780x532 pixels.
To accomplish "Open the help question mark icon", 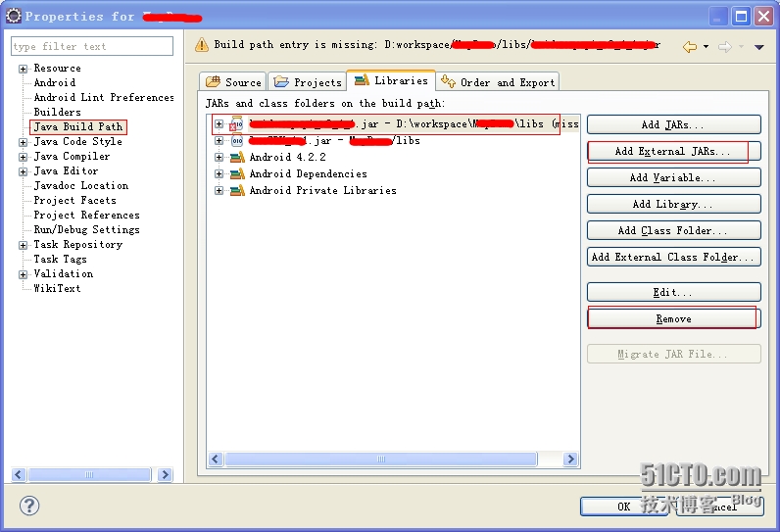I will coord(29,506).
